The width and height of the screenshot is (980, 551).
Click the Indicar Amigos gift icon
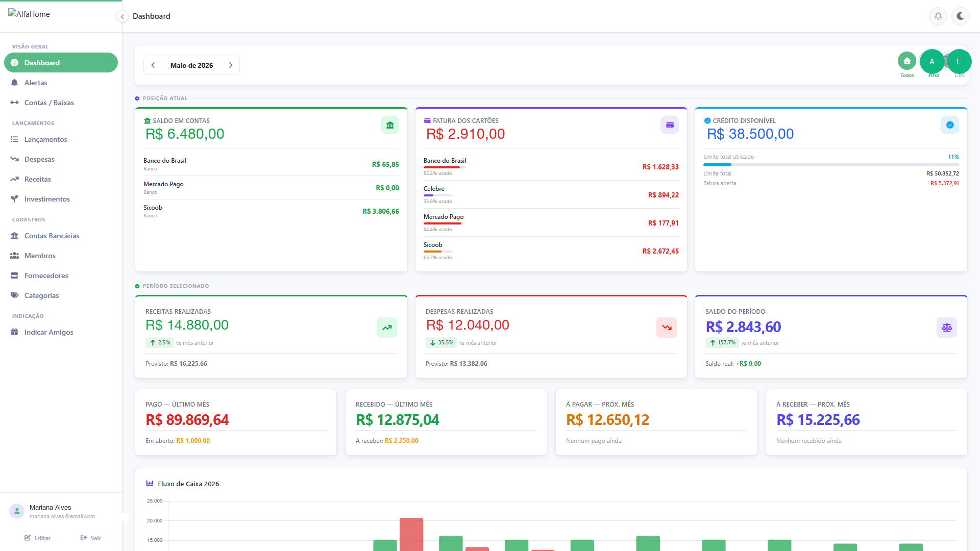point(14,332)
